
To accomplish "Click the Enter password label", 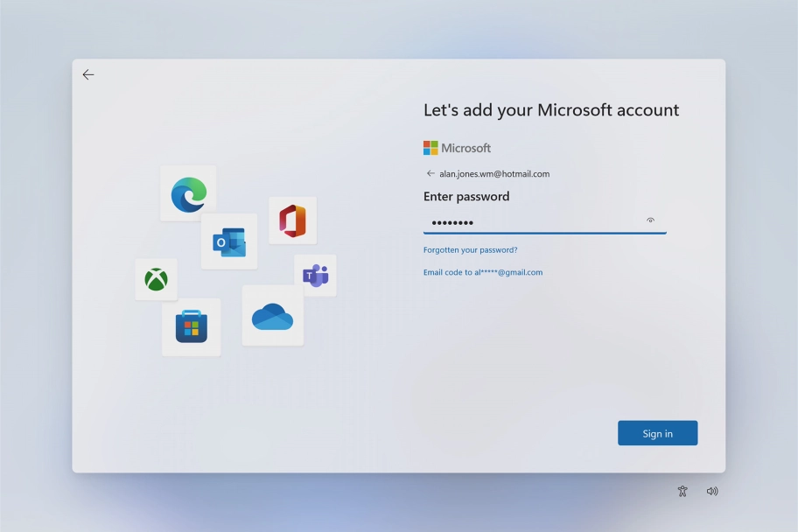I will point(465,196).
